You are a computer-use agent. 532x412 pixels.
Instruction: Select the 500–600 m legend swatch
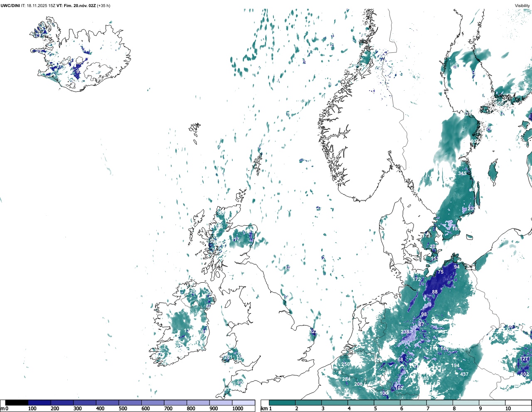point(130,402)
